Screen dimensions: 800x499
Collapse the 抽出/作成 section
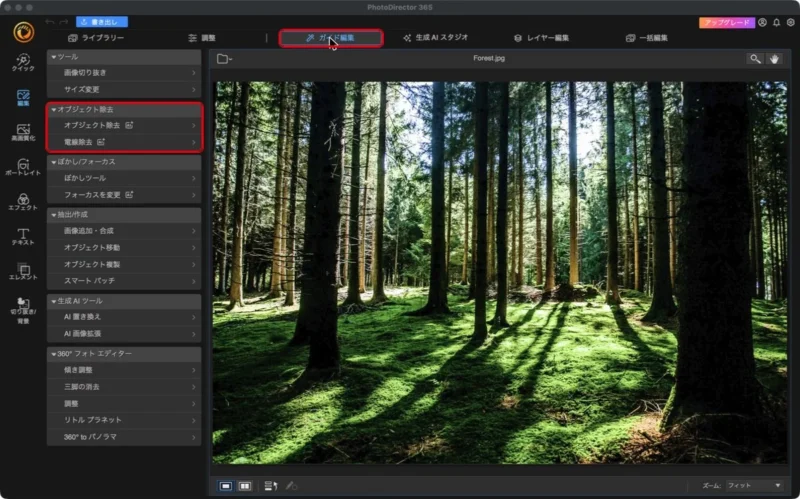click(x=124, y=215)
